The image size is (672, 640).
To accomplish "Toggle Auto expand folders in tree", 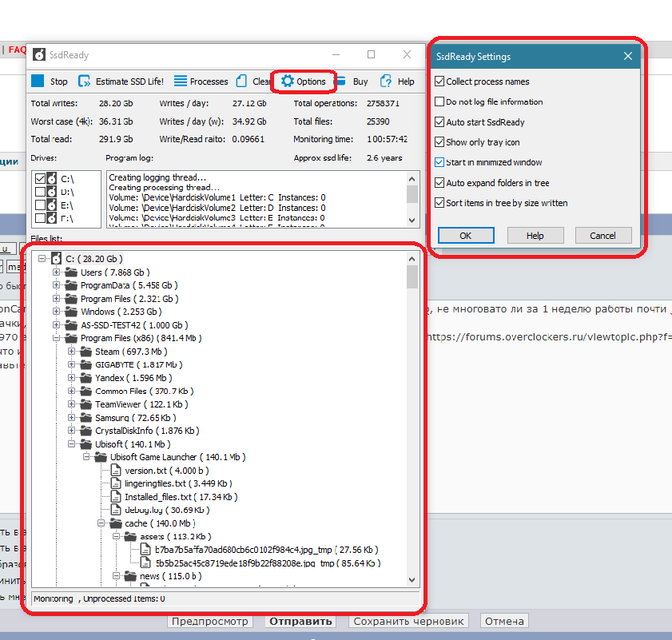I will (x=439, y=183).
